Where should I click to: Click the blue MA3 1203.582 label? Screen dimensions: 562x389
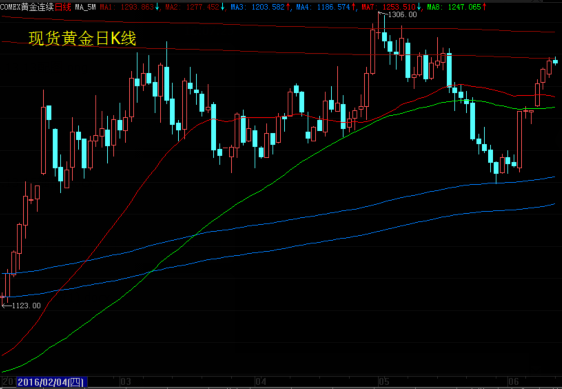[x=258, y=7]
